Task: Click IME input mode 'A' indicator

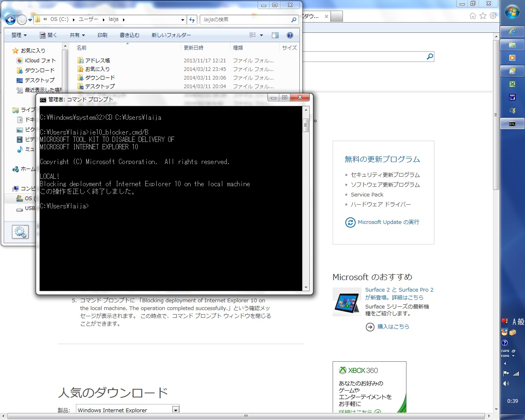Action: (x=514, y=322)
